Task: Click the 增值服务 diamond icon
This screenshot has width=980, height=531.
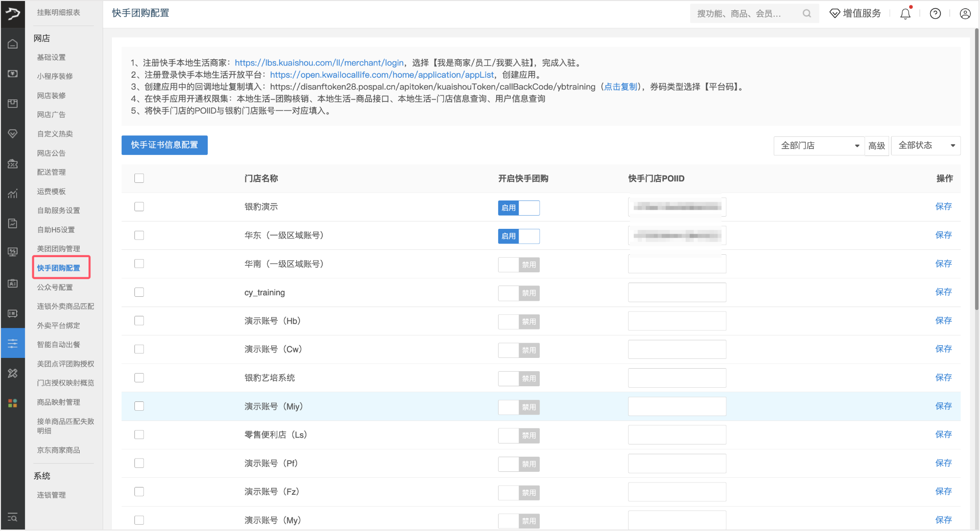Action: click(x=835, y=14)
